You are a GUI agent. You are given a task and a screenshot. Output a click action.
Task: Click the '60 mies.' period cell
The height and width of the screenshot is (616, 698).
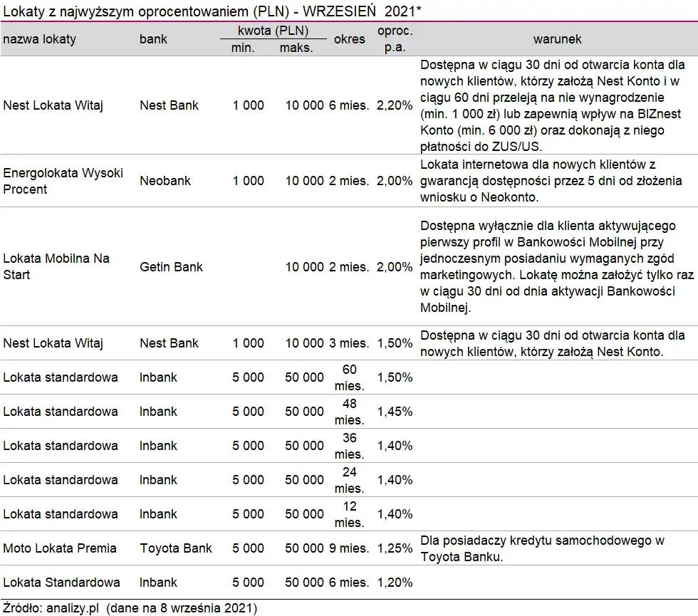pyautogui.click(x=349, y=377)
